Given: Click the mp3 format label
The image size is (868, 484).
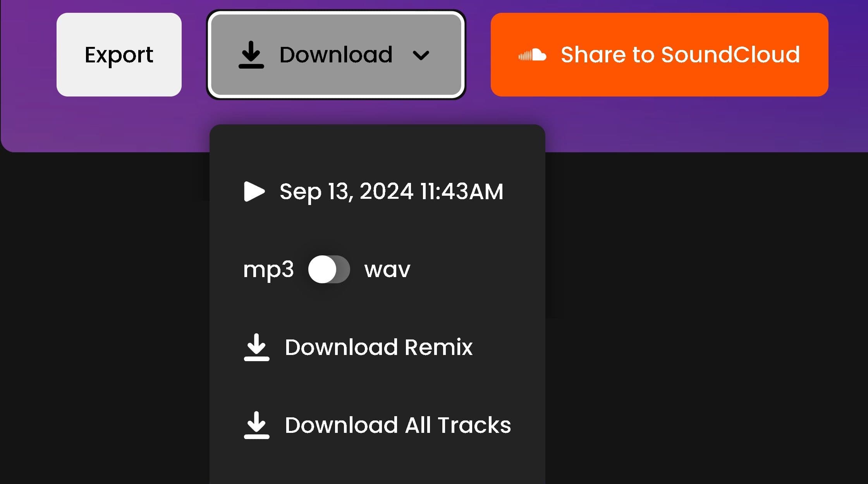Looking at the screenshot, I should coord(268,270).
